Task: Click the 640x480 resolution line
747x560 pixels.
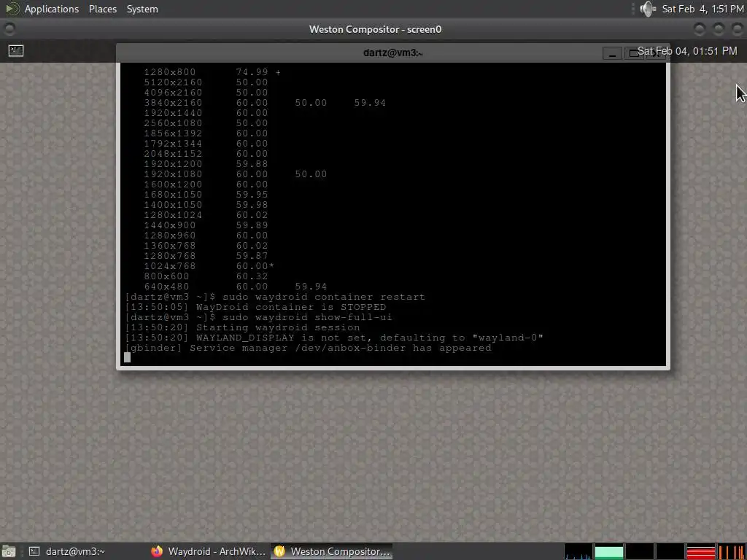Action: point(236,287)
